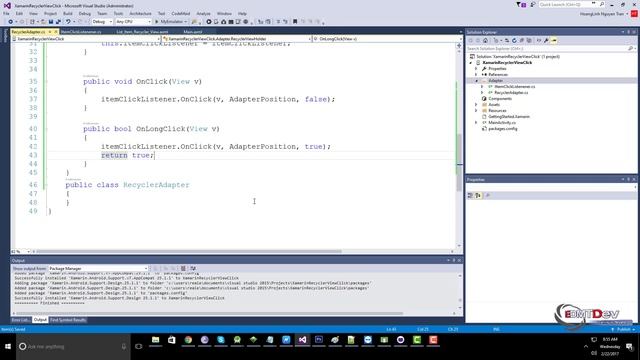Select the Components node

coord(500,99)
